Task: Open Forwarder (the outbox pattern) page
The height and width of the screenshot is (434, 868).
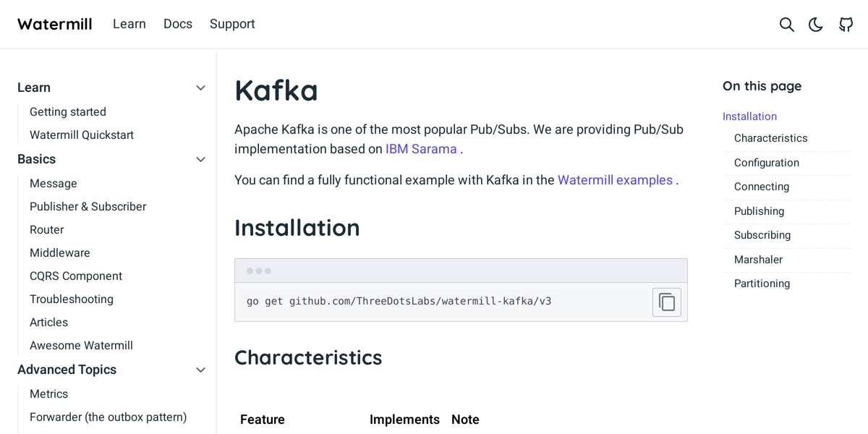Action: [108, 417]
